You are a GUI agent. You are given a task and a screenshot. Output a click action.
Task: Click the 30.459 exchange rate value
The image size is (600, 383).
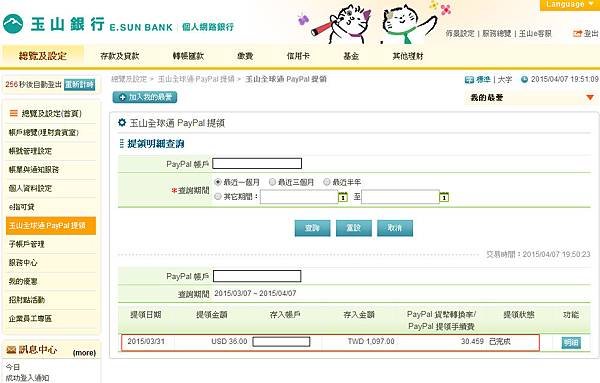tap(472, 341)
